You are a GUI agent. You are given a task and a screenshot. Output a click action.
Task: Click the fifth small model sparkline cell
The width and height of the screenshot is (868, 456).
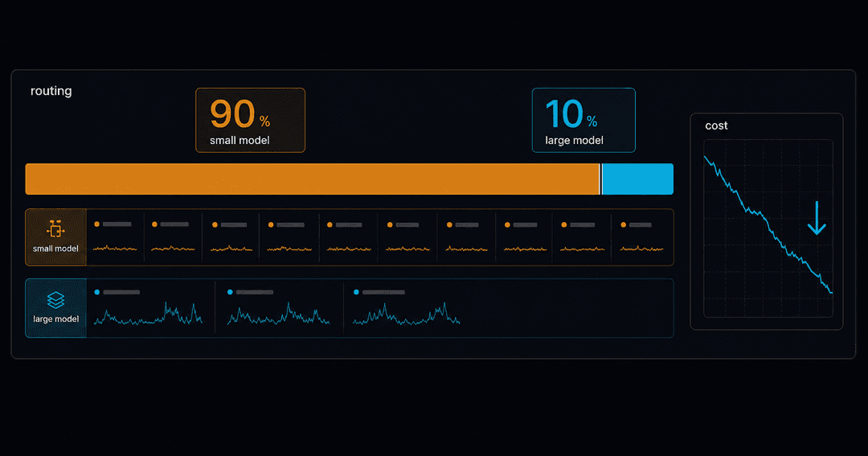[x=349, y=237]
